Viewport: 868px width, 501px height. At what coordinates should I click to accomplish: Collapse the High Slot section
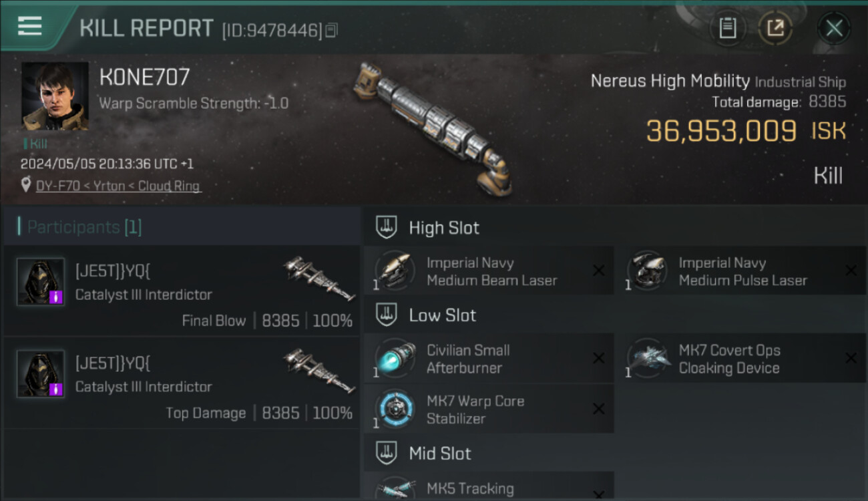pyautogui.click(x=386, y=227)
